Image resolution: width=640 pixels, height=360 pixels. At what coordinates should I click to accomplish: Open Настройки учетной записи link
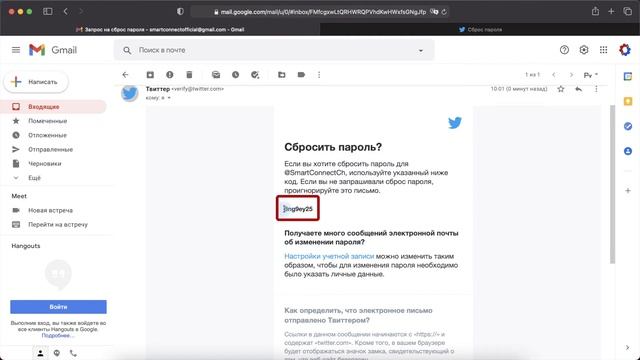click(329, 256)
